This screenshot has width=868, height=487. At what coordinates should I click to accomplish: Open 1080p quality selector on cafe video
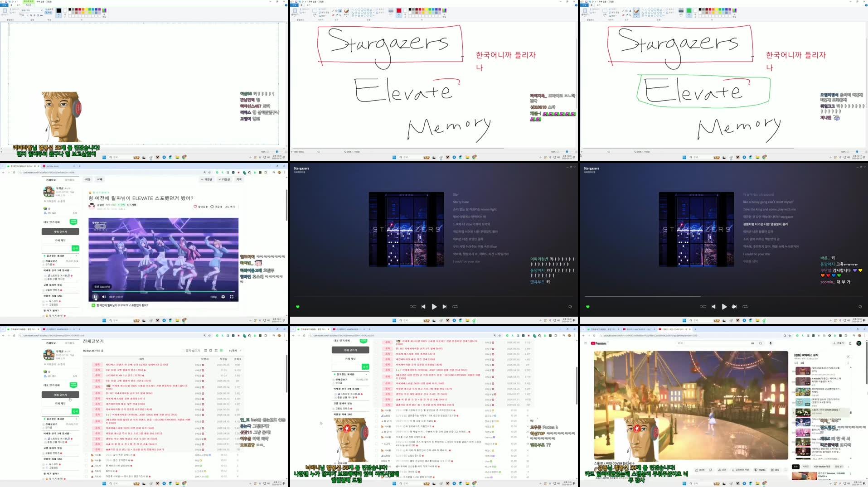coord(213,297)
